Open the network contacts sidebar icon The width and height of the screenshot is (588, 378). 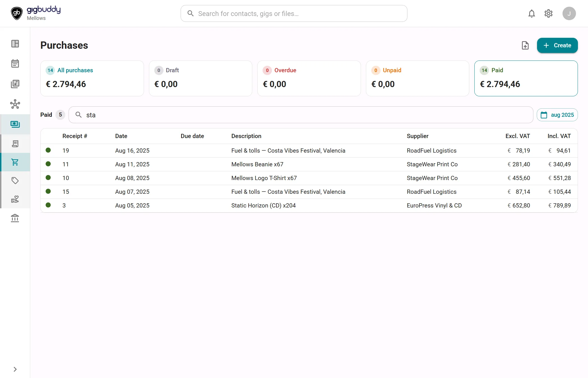click(x=15, y=104)
